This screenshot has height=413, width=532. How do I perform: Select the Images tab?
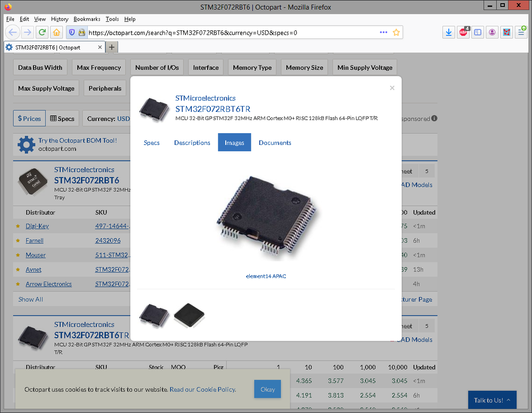point(234,143)
